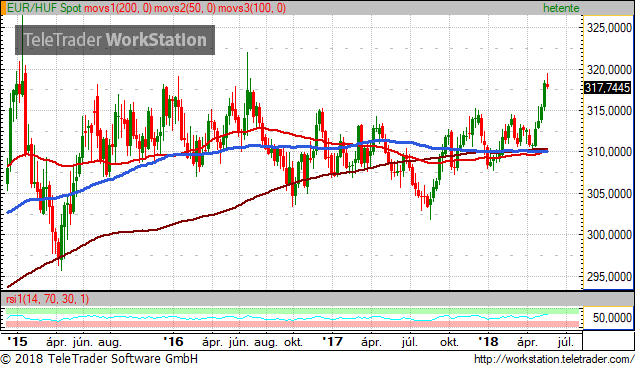
Task: Click the © 2018 TeleTrader Software GmbH text
Action: pyautogui.click(x=100, y=359)
